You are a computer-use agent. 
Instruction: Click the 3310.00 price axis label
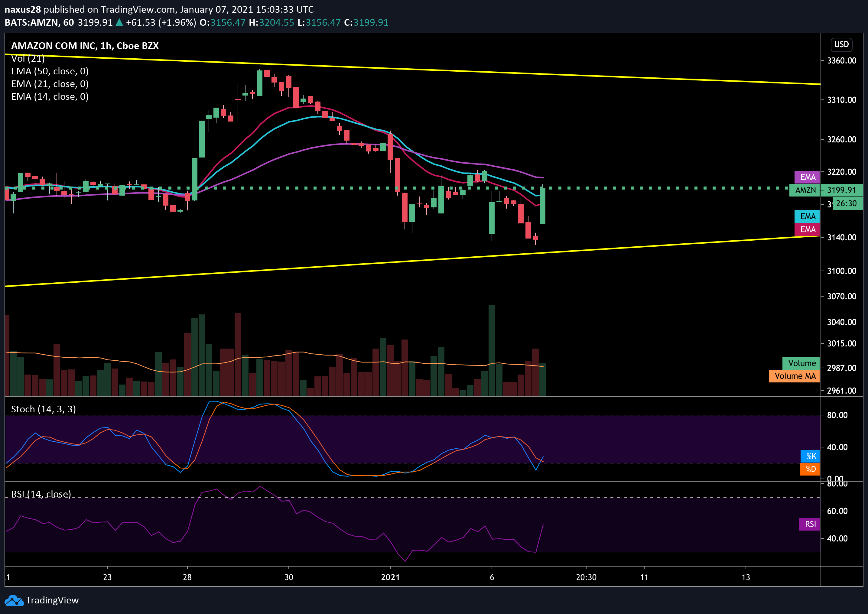coord(842,100)
